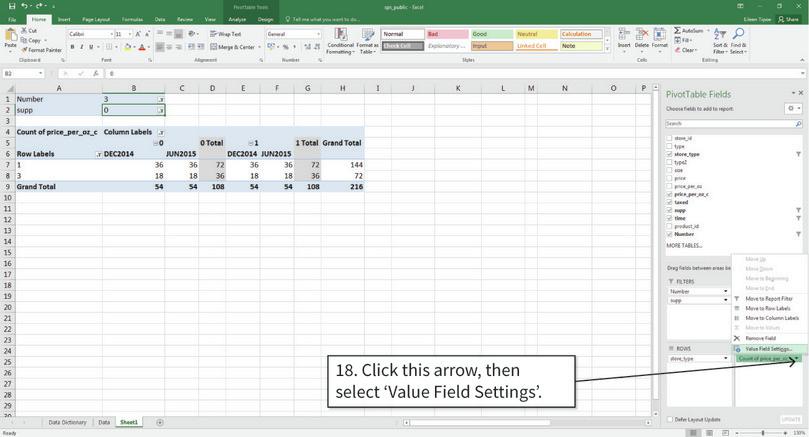809x437 pixels.
Task: Click the Percent Style icon
Action: (285, 47)
